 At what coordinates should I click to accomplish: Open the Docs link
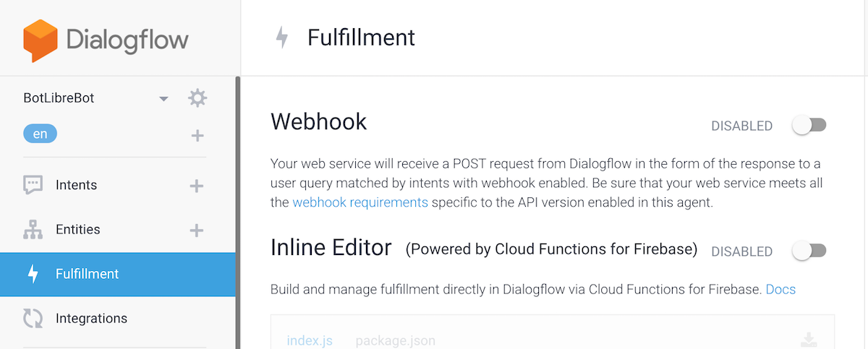tap(780, 290)
